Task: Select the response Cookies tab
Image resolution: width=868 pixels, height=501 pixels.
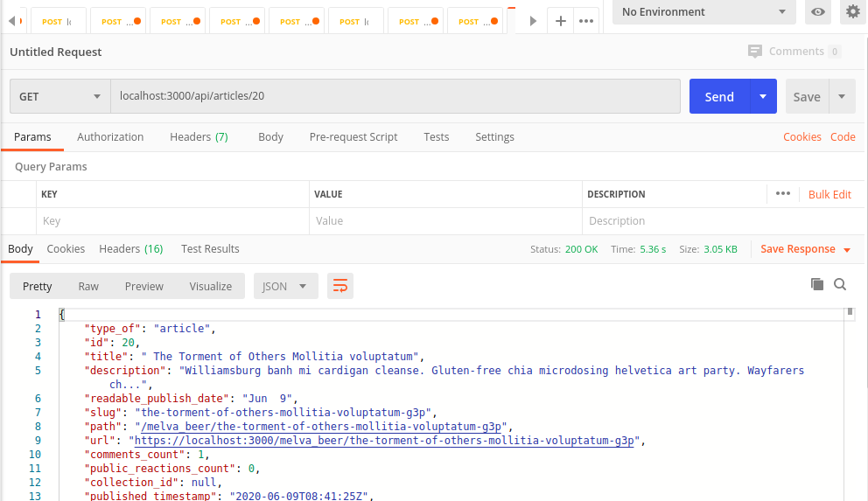Action: 66,249
